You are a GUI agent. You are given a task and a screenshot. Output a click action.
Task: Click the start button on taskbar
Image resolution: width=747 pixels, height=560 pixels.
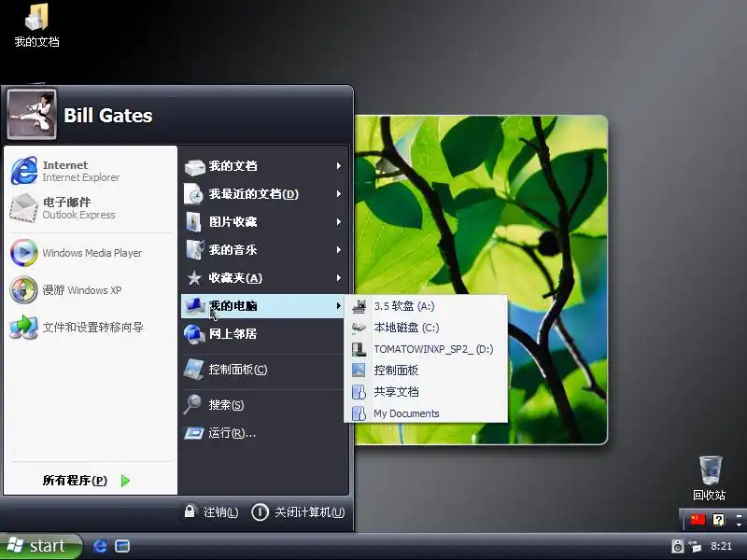click(40, 546)
